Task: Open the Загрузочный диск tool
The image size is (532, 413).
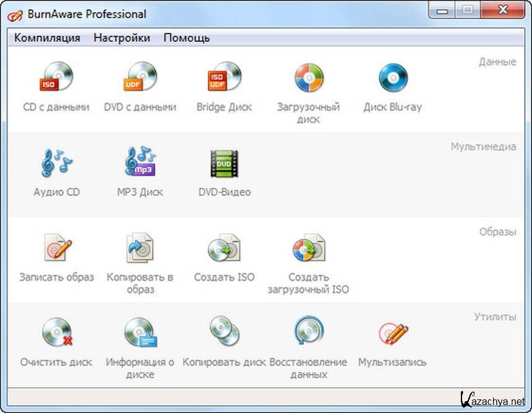Action: tap(308, 79)
